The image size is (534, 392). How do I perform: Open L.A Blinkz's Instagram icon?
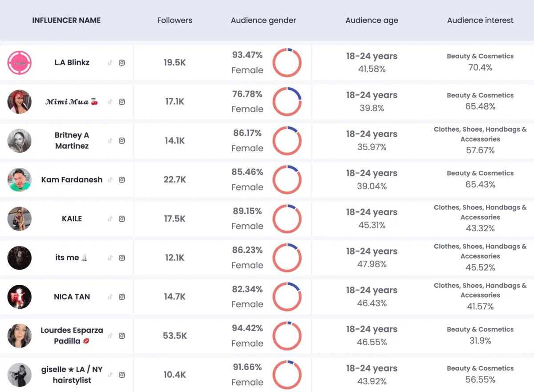tap(121, 63)
